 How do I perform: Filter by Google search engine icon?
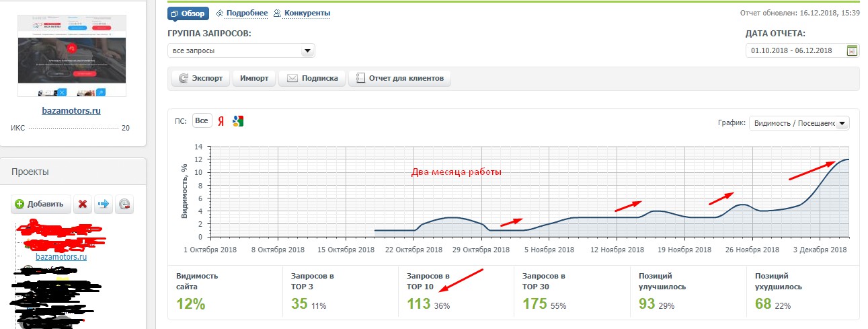point(237,120)
